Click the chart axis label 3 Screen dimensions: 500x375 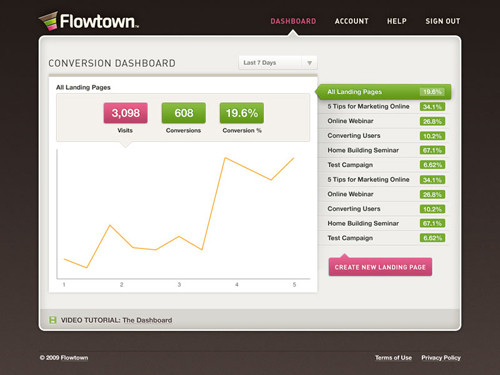(x=179, y=285)
